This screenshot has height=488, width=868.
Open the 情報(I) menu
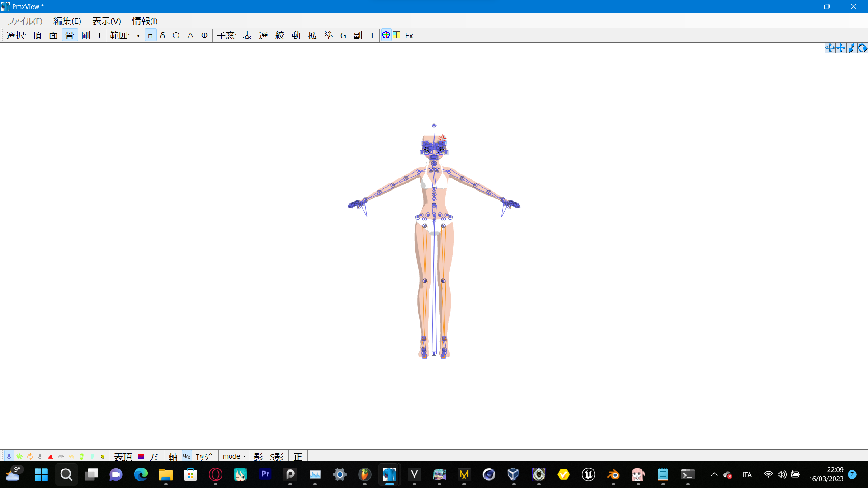point(145,21)
